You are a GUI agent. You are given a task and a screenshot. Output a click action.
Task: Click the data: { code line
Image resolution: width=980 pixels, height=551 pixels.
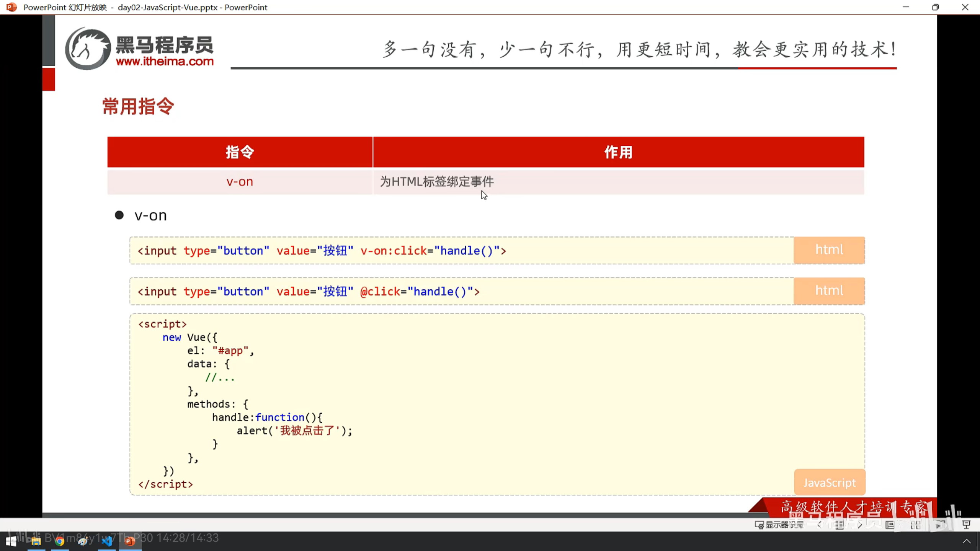click(209, 364)
